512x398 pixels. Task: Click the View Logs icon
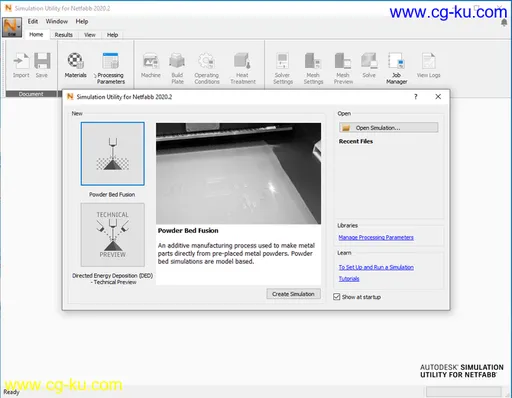coord(429,65)
